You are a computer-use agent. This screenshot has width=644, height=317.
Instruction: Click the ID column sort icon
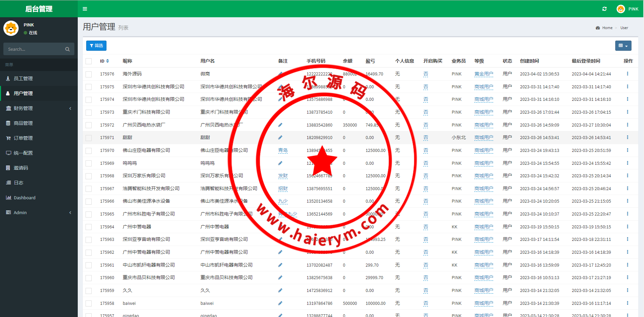click(108, 61)
